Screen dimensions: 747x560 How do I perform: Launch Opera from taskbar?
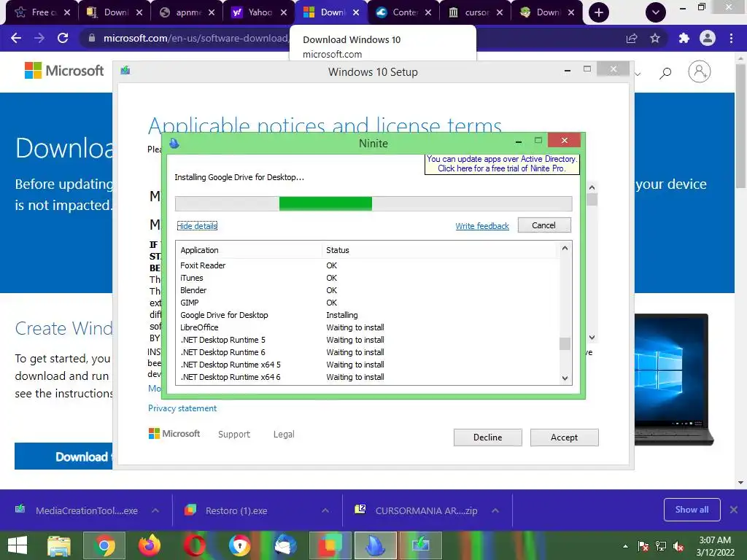click(x=195, y=545)
